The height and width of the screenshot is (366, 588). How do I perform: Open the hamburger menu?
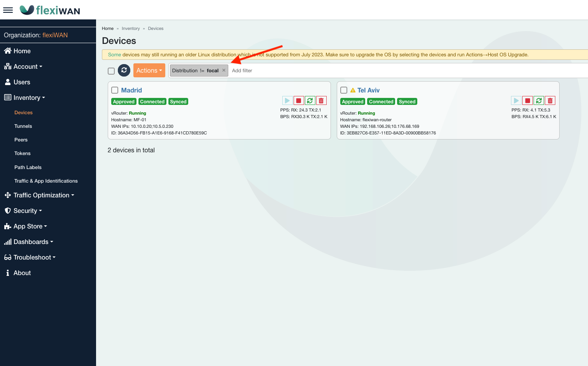point(8,10)
